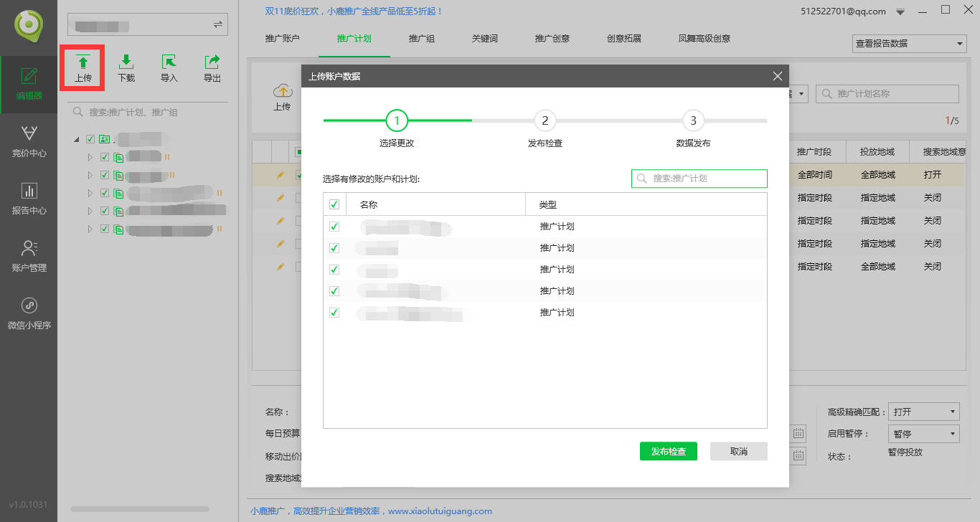This screenshot has height=522, width=980.
Task: Expand the third plan node in the tree
Action: pos(90,193)
